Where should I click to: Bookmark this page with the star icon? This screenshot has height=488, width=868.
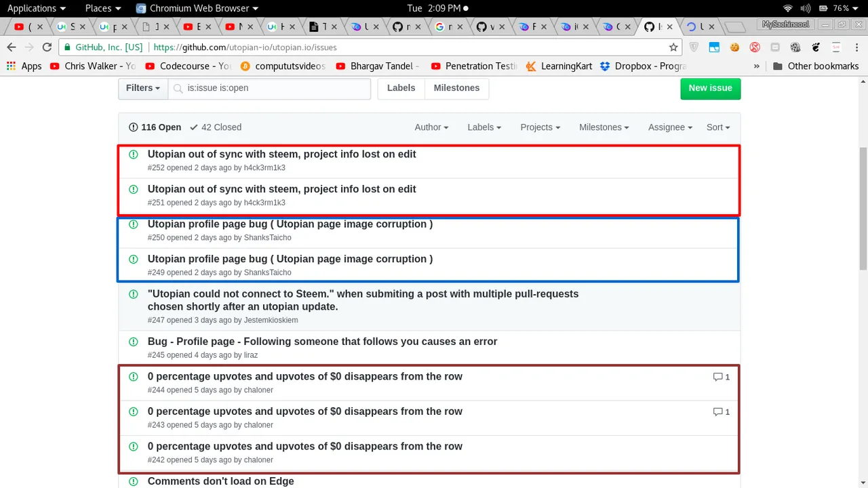click(x=673, y=47)
